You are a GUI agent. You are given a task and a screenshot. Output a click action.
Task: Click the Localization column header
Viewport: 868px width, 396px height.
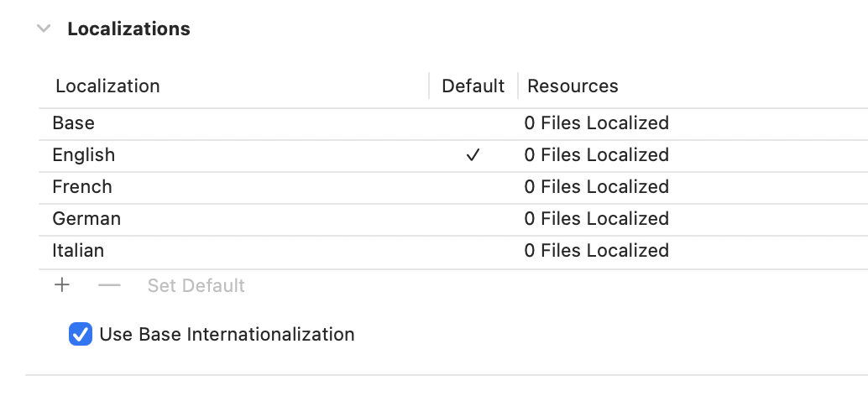107,86
